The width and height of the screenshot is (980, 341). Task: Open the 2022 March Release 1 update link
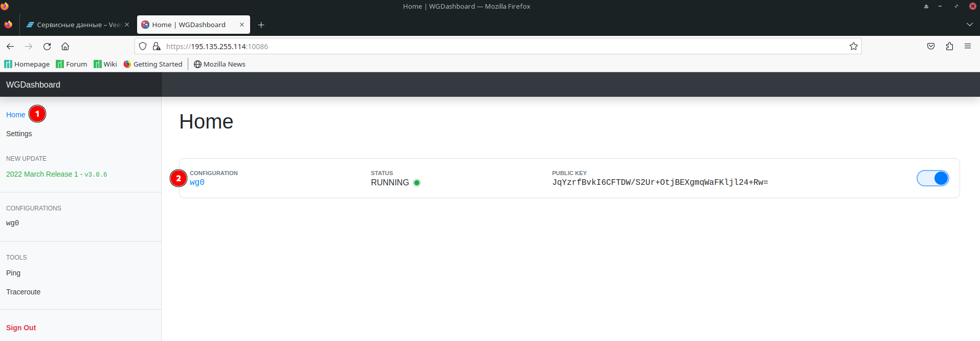(x=57, y=174)
